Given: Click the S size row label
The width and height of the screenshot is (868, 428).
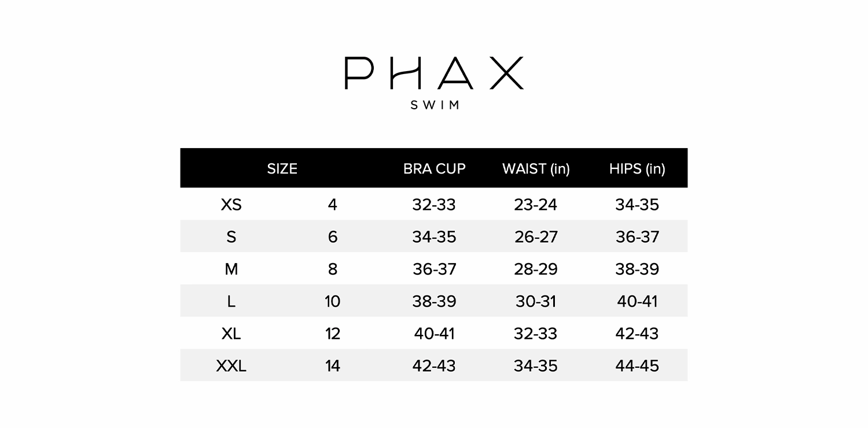Looking at the screenshot, I should (x=231, y=237).
